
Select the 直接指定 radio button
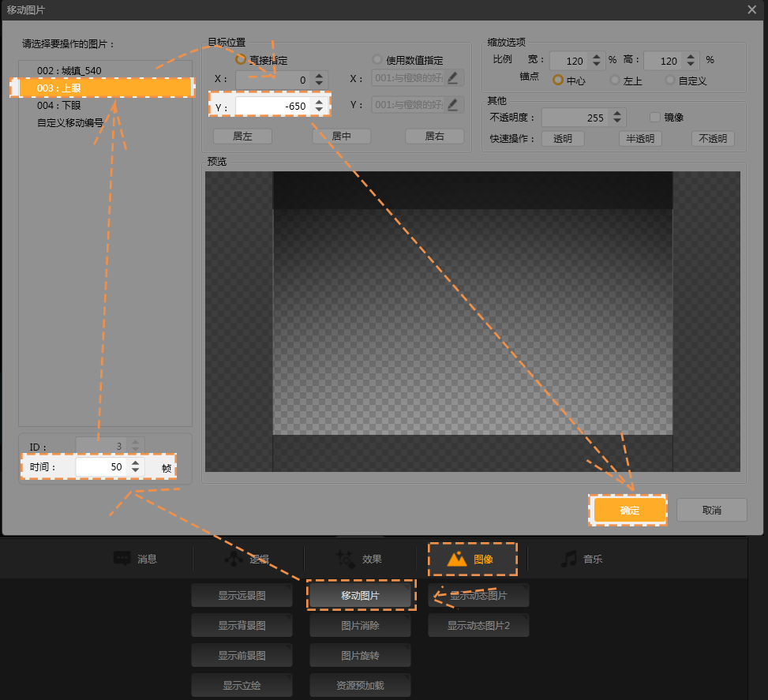pos(241,59)
